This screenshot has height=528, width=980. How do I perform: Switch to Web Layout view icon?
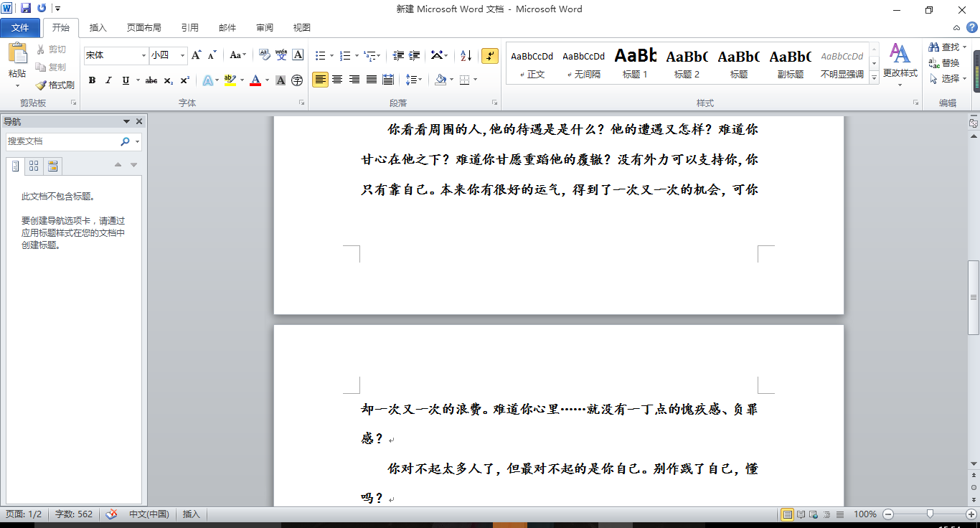coord(814,514)
